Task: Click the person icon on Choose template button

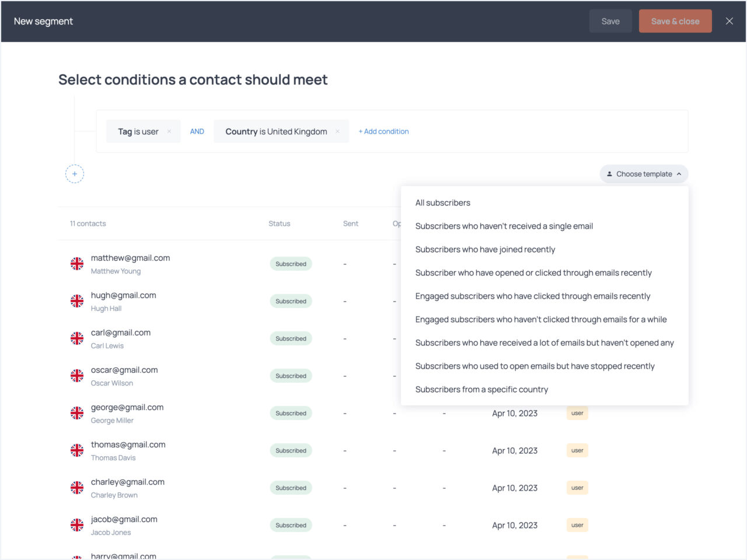Action: coord(610,174)
